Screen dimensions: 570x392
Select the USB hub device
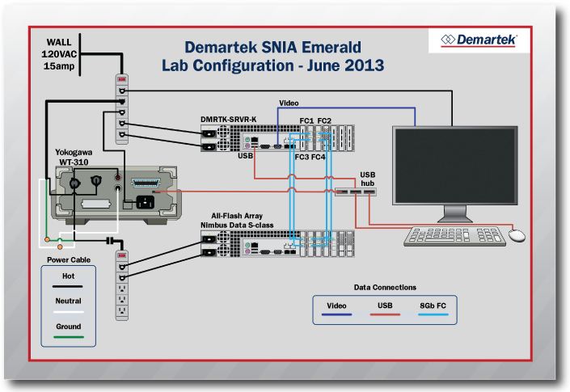[356, 192]
